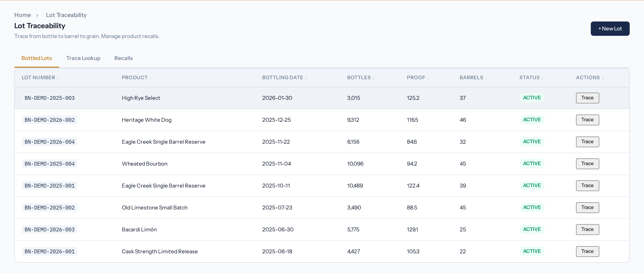Sort by Proof column arrow icon
Viewport: 644px width, 273px height.
click(x=428, y=78)
